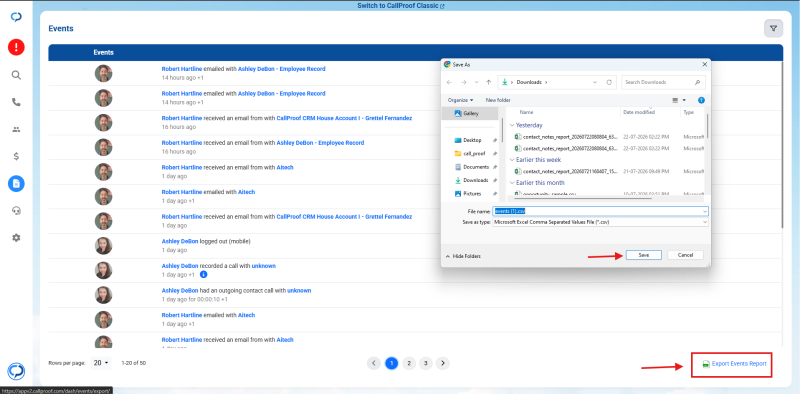Screen dimensions: 800x394
Task: Click the CallProof chat bubble at sidebar bottom
Action: 16,371
